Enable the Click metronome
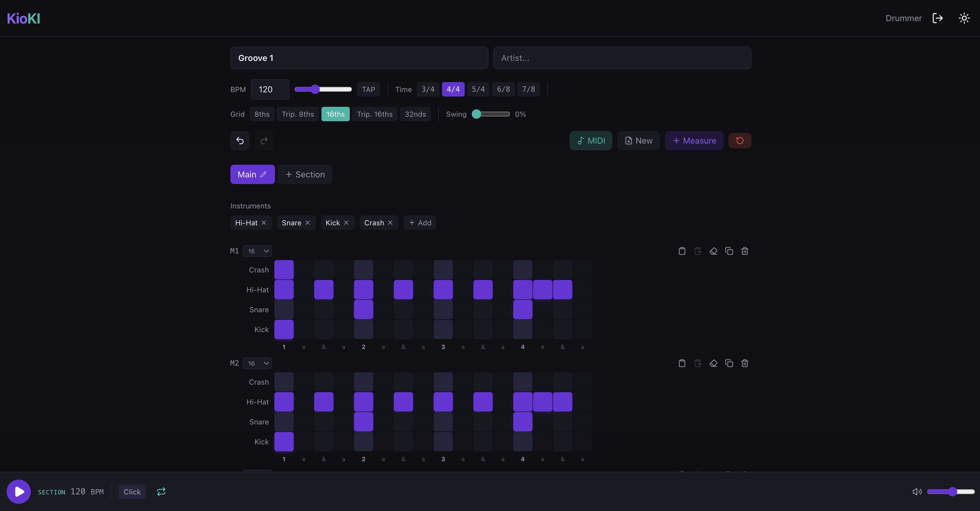The height and width of the screenshot is (511, 980). point(132,491)
